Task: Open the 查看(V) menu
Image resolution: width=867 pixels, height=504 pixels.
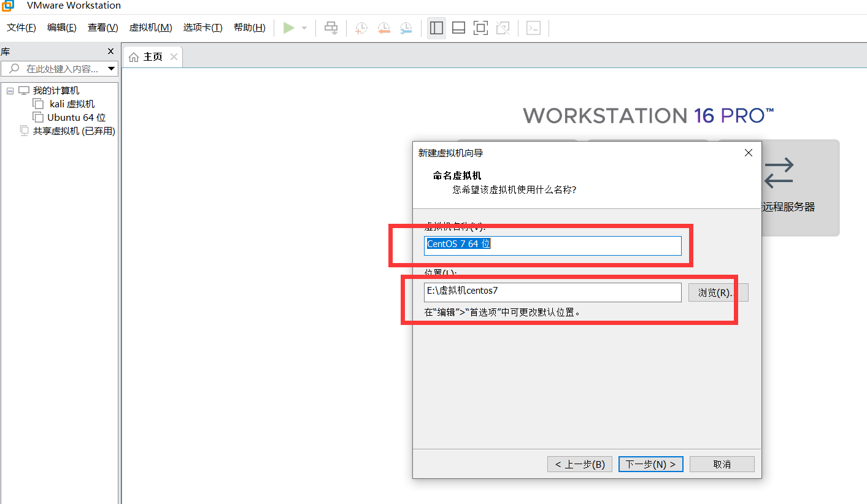Action: 103,28
